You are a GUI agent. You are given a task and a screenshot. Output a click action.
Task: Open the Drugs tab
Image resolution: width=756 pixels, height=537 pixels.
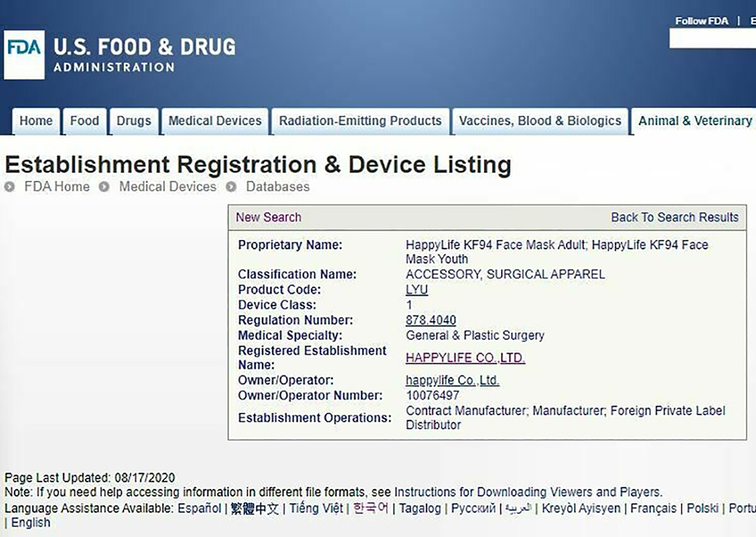pos(134,121)
